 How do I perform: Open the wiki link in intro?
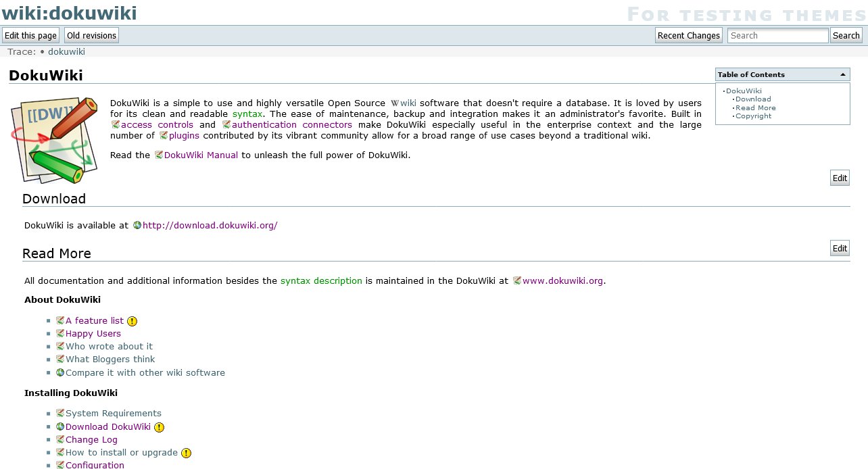click(408, 103)
